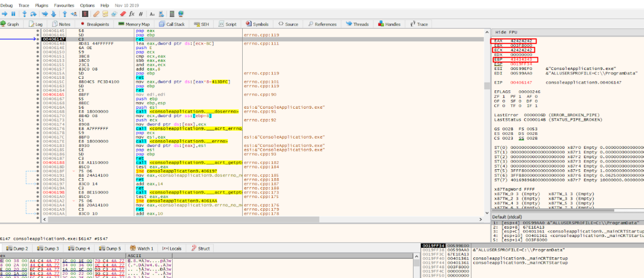Switch to the Script tab
This screenshot has height=278, width=644.
coord(227,24)
